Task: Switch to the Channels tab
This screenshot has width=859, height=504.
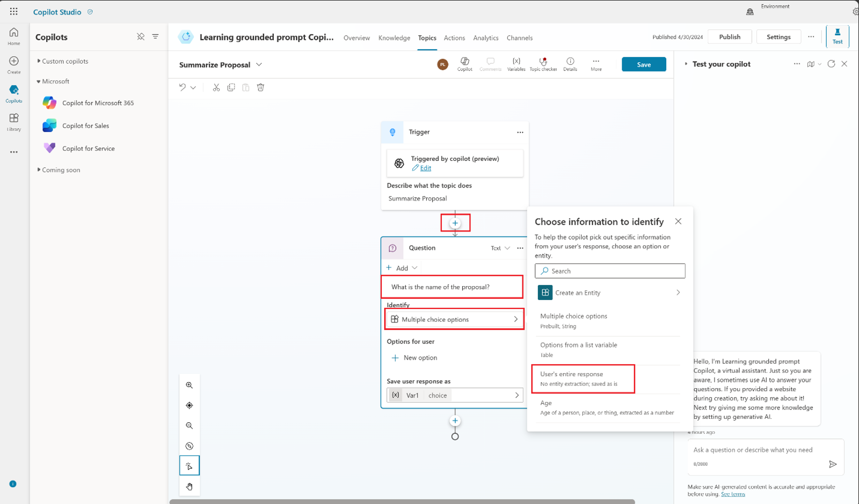Action: pos(519,38)
